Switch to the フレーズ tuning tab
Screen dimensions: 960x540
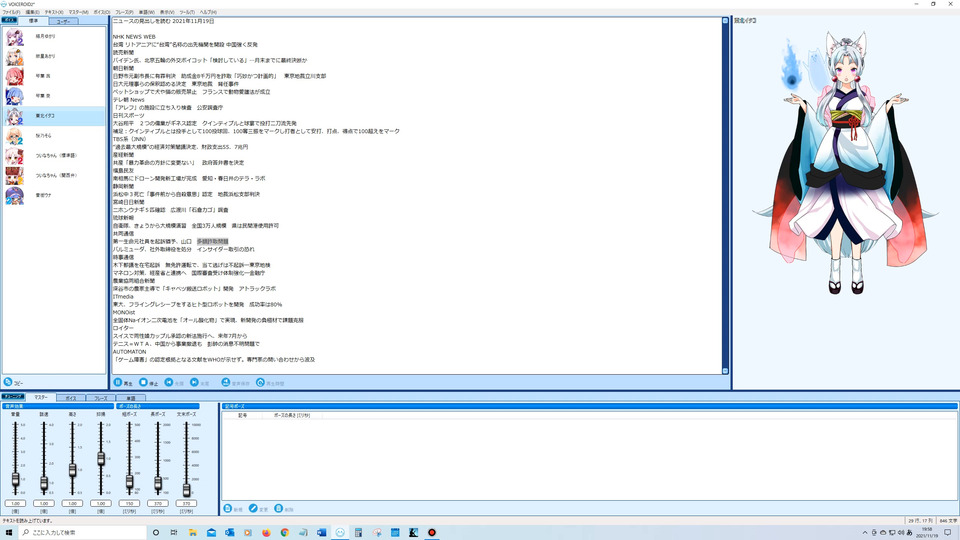pyautogui.click(x=100, y=398)
